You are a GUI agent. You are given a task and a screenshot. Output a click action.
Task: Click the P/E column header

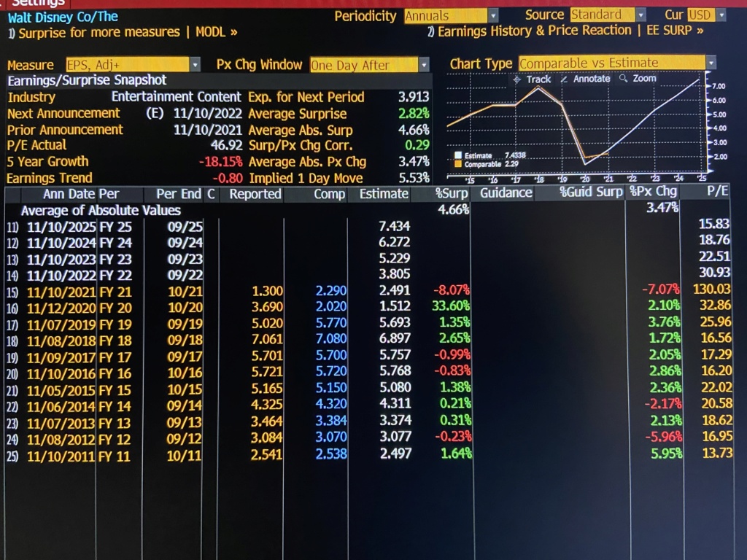pyautogui.click(x=718, y=191)
